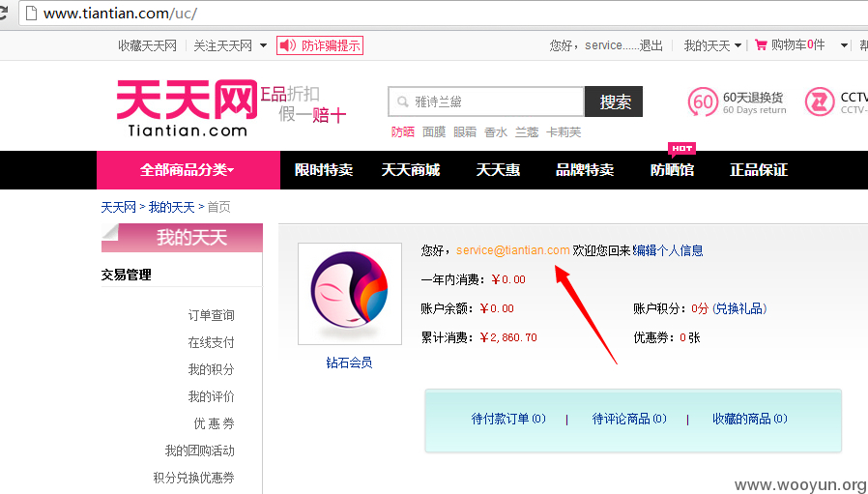
Task: Click 收藏天天网 link
Action: (147, 45)
